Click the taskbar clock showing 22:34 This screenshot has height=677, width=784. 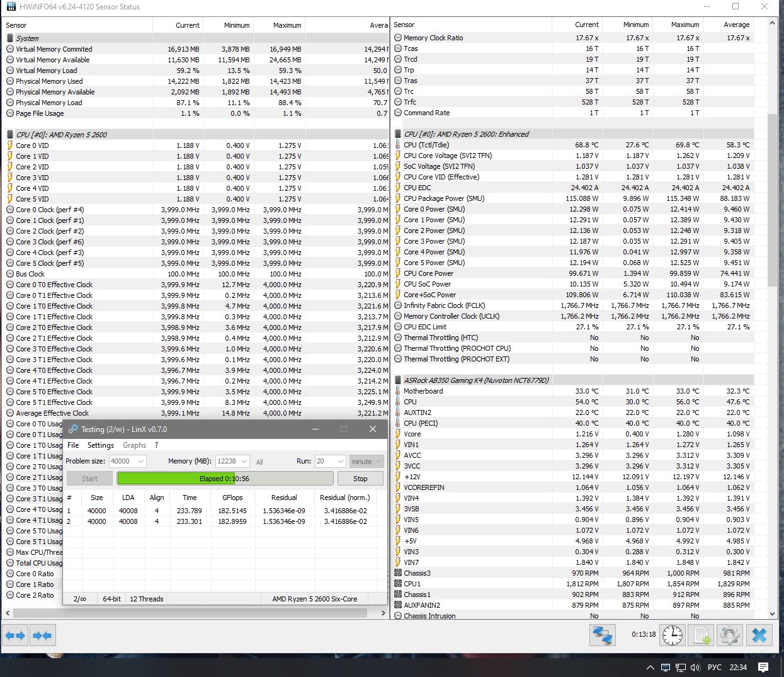738,668
